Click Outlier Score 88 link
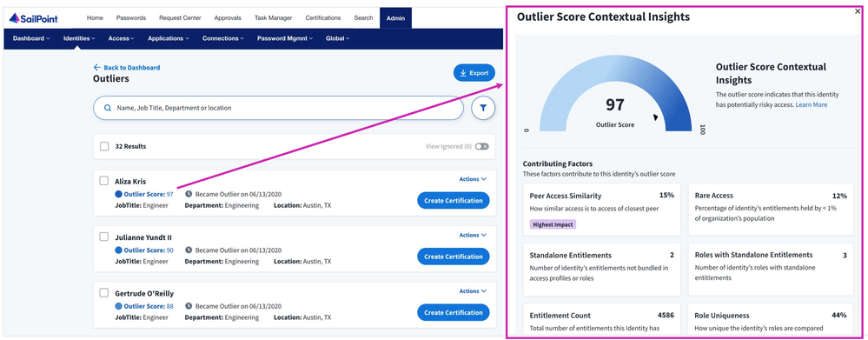868x340 pixels. coord(149,306)
